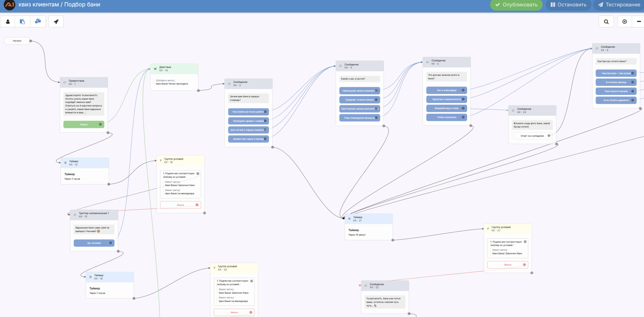The height and width of the screenshot is (317, 644).
Task: Click the message icon on Сообщение KK-5
Action: (x=427, y=62)
